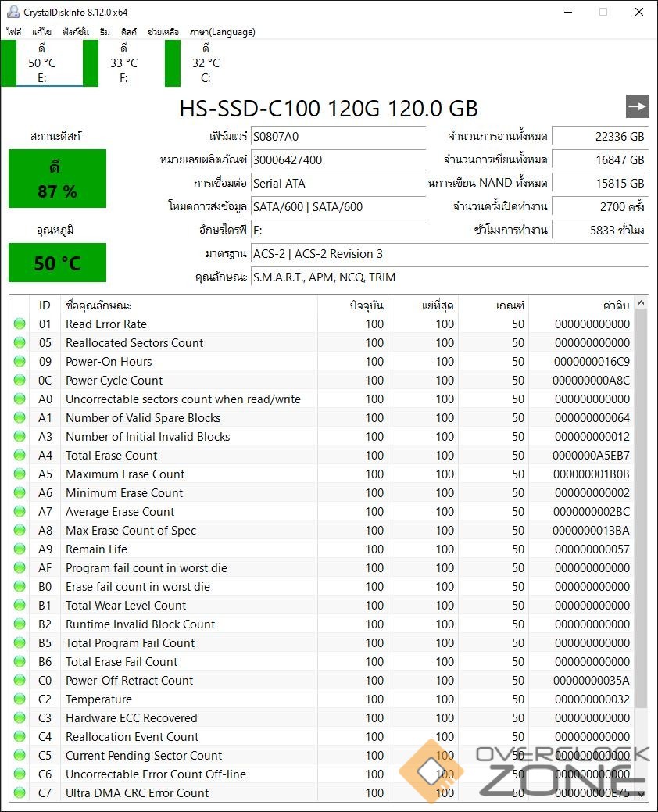Switch to the C: disk at 32 °C
The image size is (658, 812).
click(x=206, y=63)
